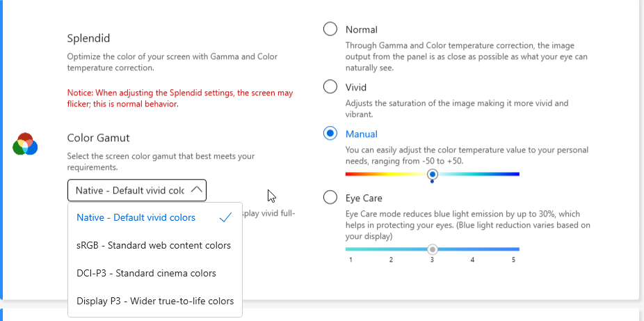644x321 pixels.
Task: Choose the Manual radio button
Action: (x=330, y=134)
